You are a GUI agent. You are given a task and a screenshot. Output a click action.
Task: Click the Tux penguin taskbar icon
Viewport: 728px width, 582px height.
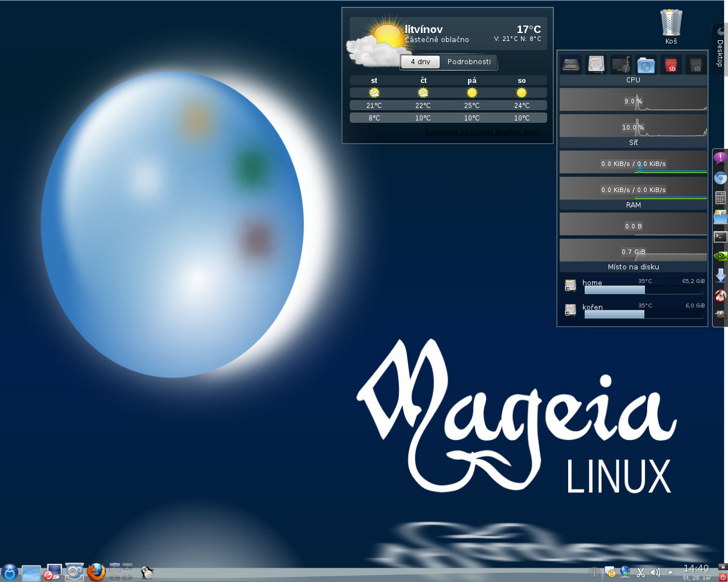147,572
